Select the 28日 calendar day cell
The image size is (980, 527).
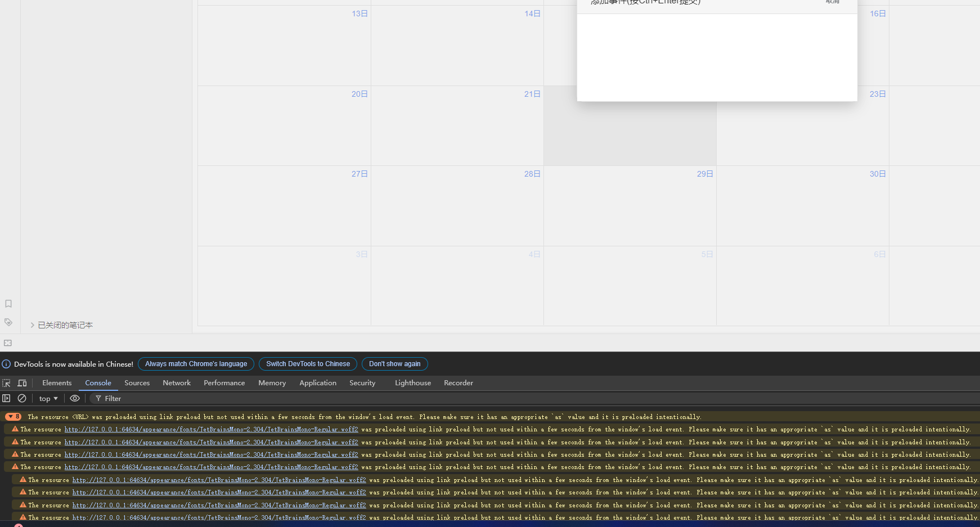pos(457,205)
